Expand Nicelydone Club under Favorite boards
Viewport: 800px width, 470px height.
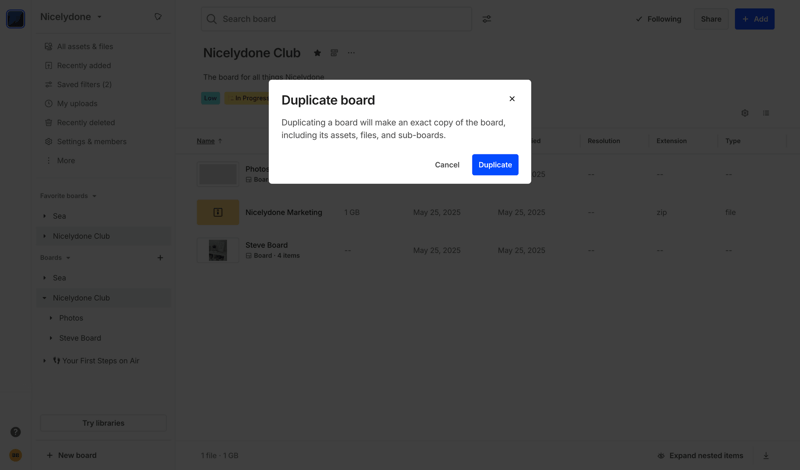pos(44,236)
